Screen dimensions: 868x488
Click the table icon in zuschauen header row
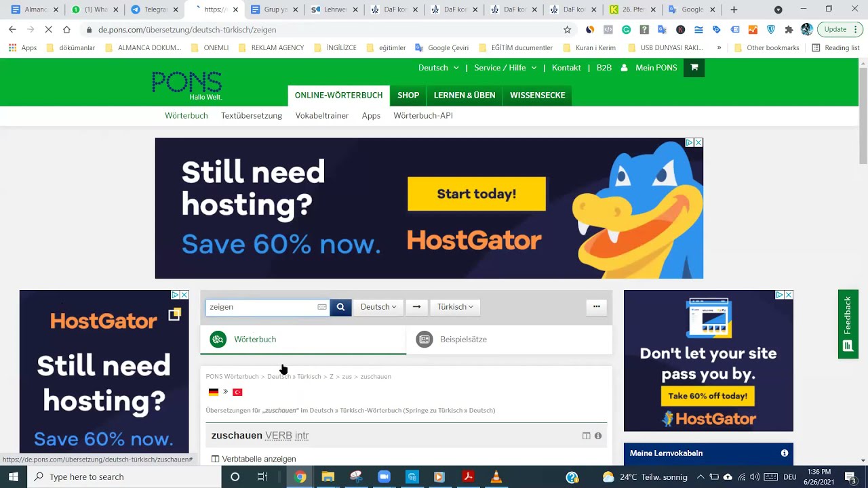click(x=587, y=436)
